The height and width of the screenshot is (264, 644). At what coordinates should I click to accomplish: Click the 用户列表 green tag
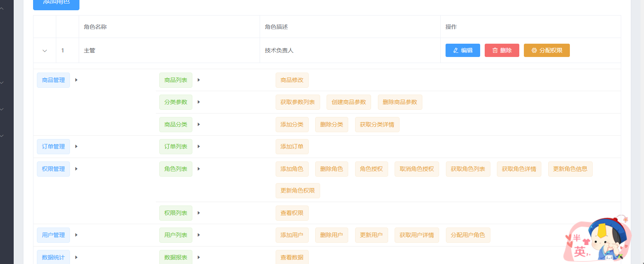click(176, 235)
